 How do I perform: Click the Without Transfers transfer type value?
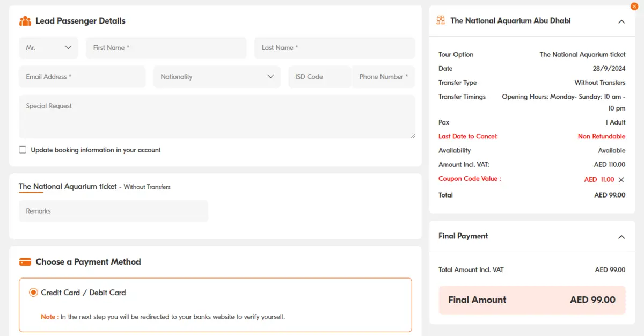click(x=600, y=83)
